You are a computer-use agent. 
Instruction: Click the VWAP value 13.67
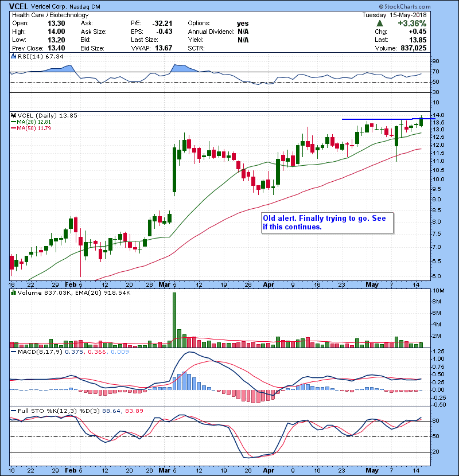click(164, 48)
